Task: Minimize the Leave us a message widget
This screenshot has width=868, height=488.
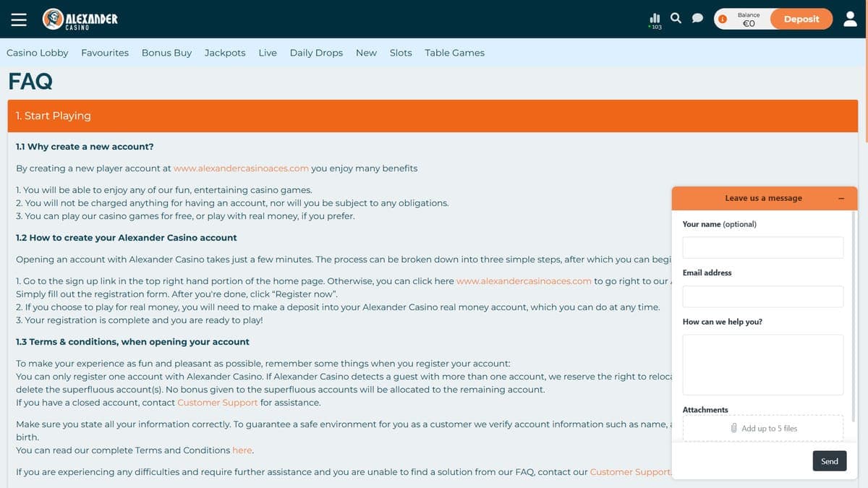Action: [841, 198]
